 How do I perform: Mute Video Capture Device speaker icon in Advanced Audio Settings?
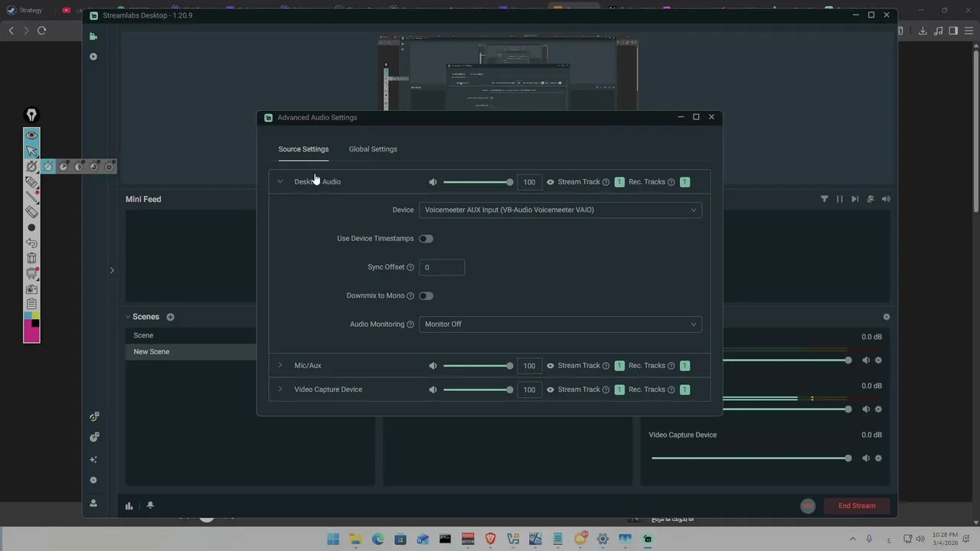(433, 390)
